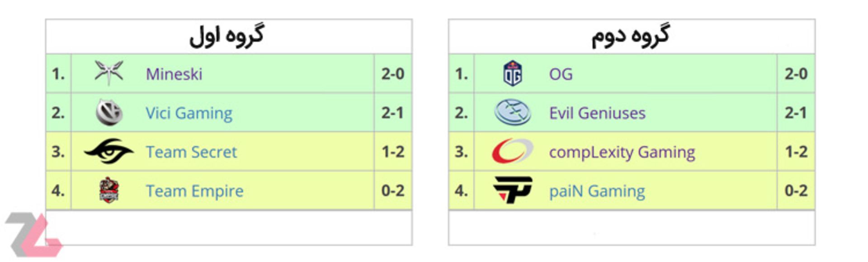Viewport: 868px width, 262px height.
Task: Click the Vici Gaming logo icon
Action: coord(109,112)
